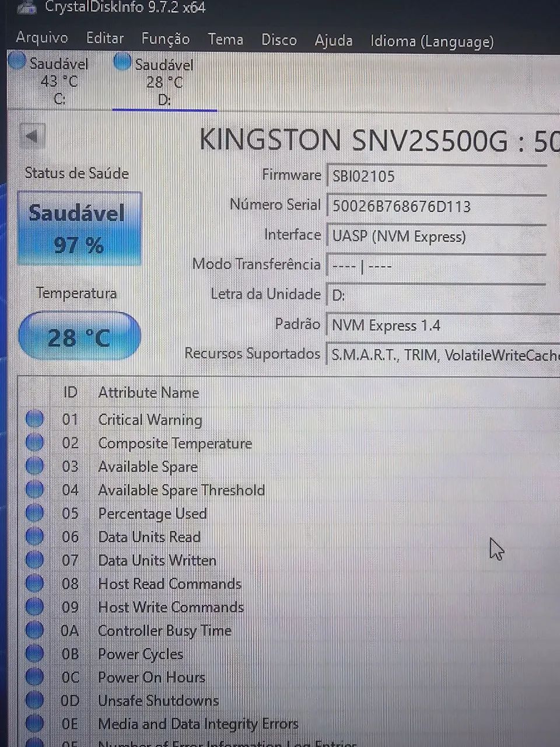Select the Available Spare attribute name
The width and height of the screenshot is (560, 747).
(148, 467)
